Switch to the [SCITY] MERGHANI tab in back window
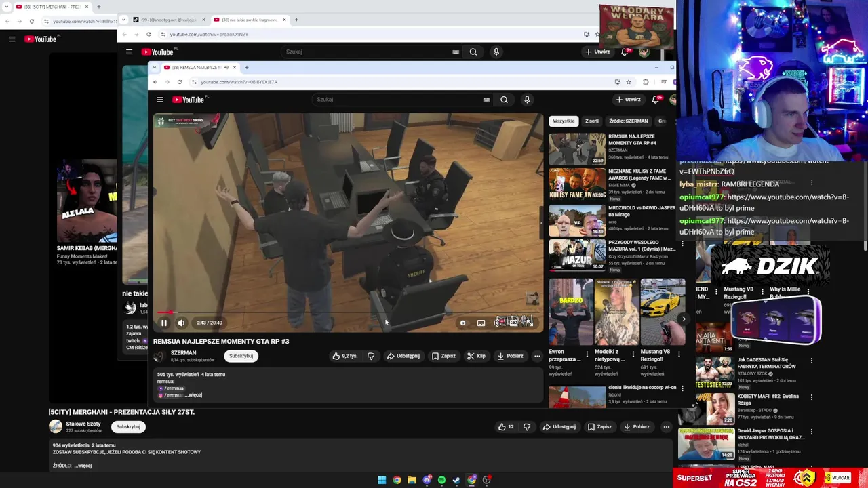The height and width of the screenshot is (488, 868). (x=52, y=7)
